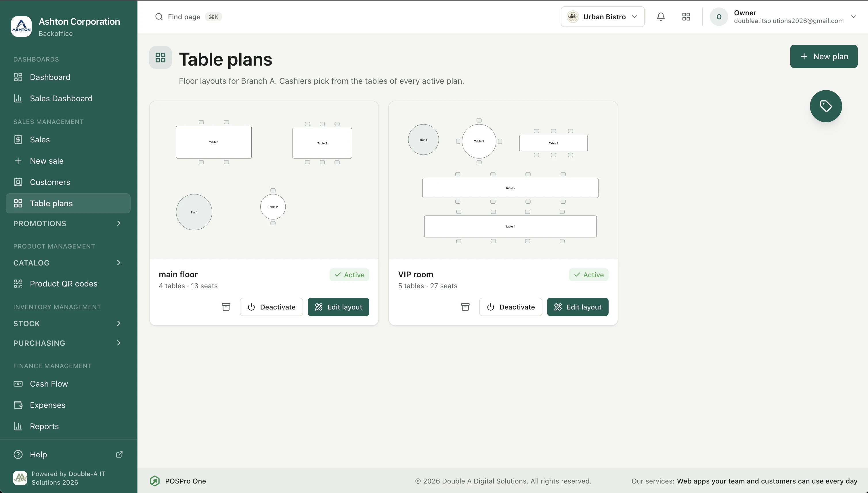Click the Double-A IT Solutions logo
The height and width of the screenshot is (493, 868).
click(x=20, y=478)
